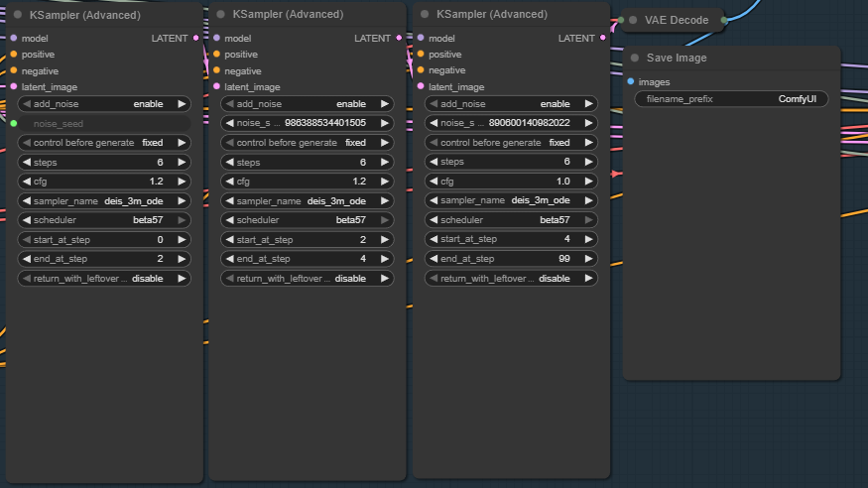Click the LATENT output port of the KSampler with end_at_step 2
The height and width of the screenshot is (488, 868).
[x=196, y=38]
